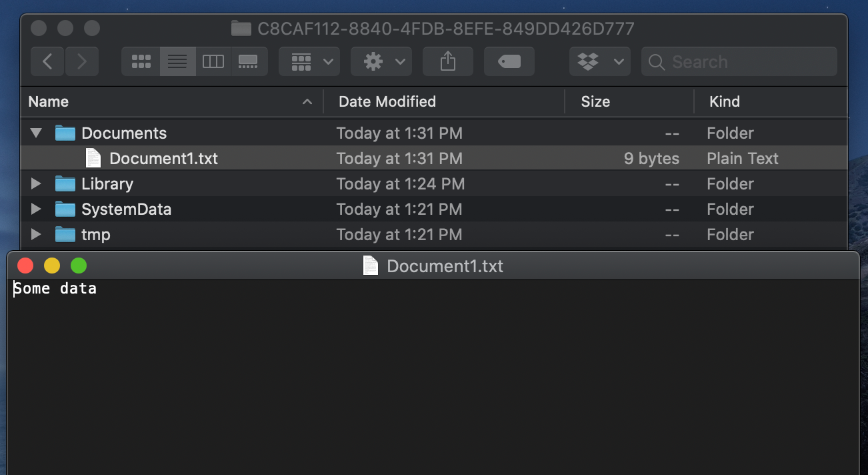Expand the tmp folder
868x475 pixels.
(x=35, y=234)
